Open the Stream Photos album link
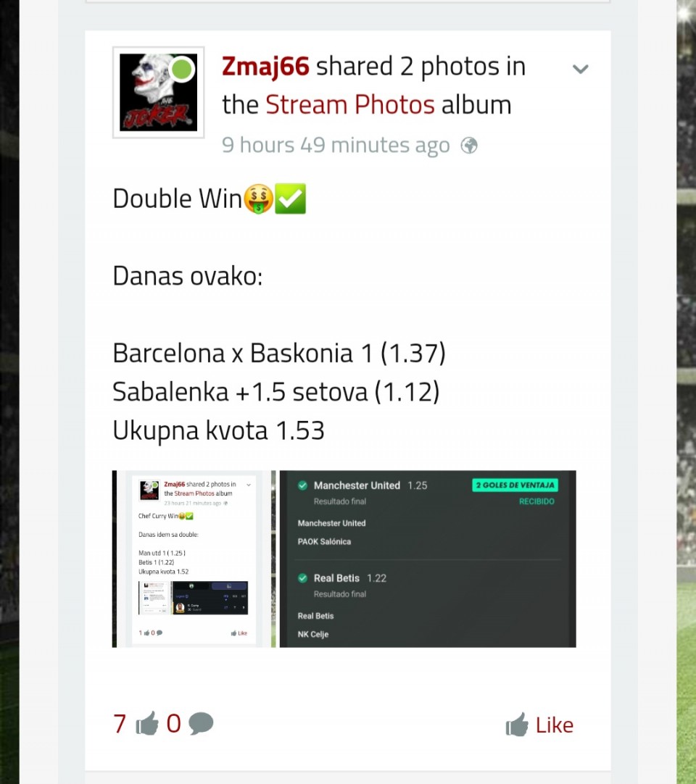Screen dimensions: 696x784 (349, 105)
